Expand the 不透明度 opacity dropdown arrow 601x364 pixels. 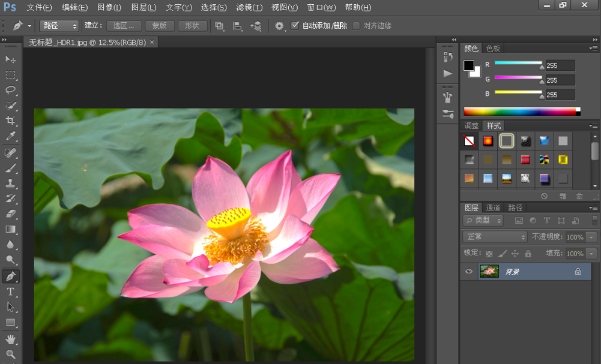592,237
